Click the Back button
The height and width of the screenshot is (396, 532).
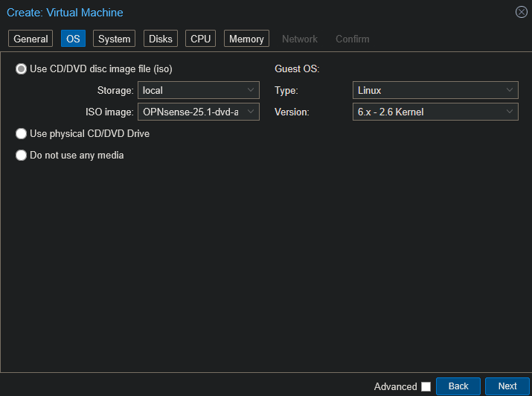(458, 386)
